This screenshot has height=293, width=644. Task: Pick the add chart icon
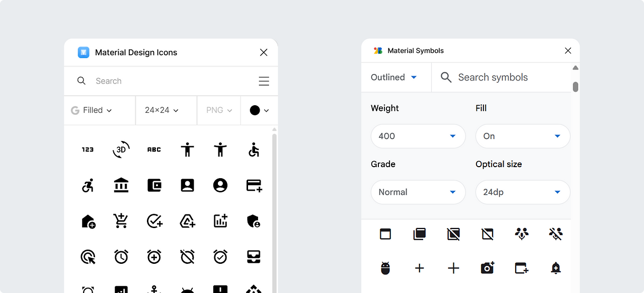(x=220, y=221)
